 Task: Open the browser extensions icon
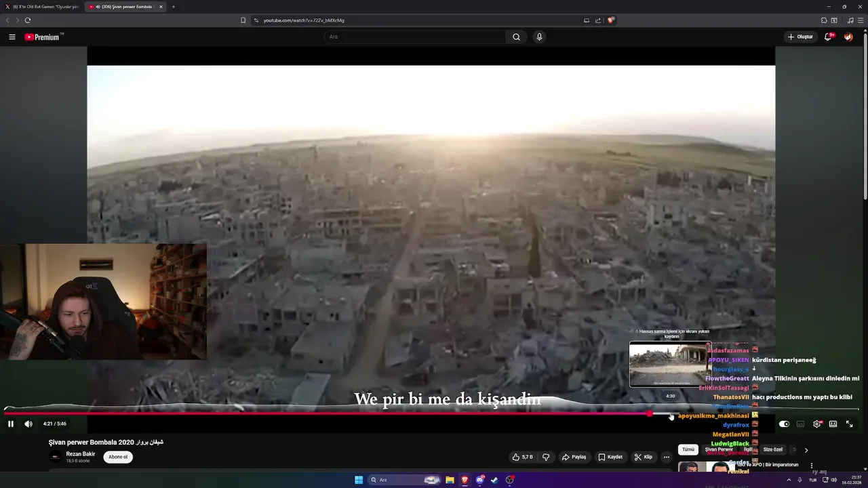point(824,20)
